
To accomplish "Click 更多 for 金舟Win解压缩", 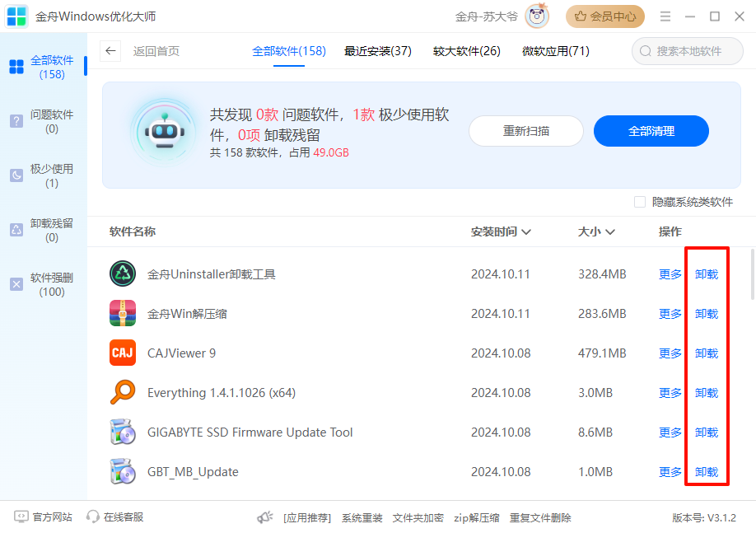I will [x=670, y=314].
